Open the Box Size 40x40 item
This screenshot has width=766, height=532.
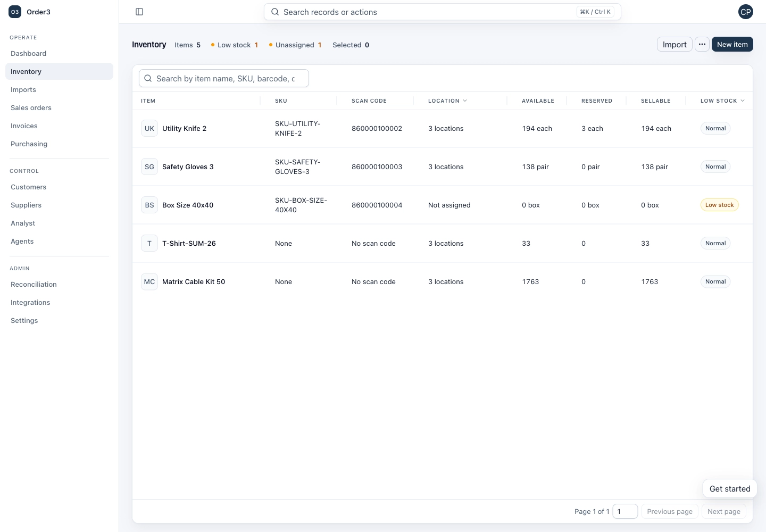tap(188, 205)
